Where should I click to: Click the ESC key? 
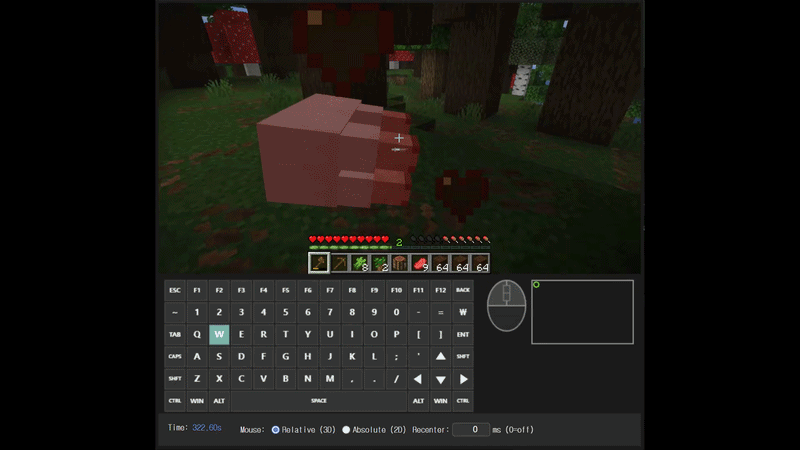click(174, 290)
